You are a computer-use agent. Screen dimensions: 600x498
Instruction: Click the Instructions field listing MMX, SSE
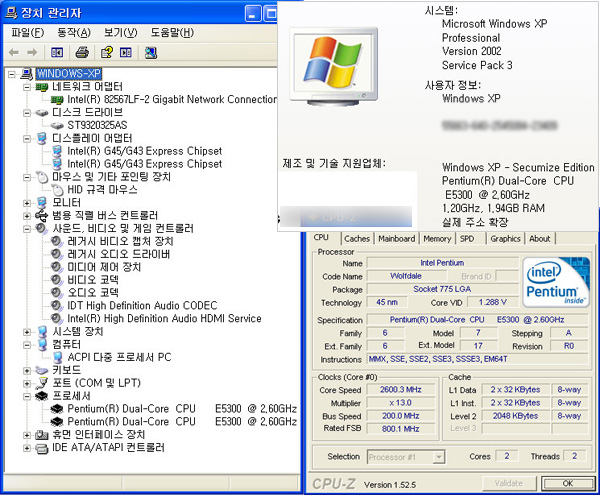coord(477,359)
